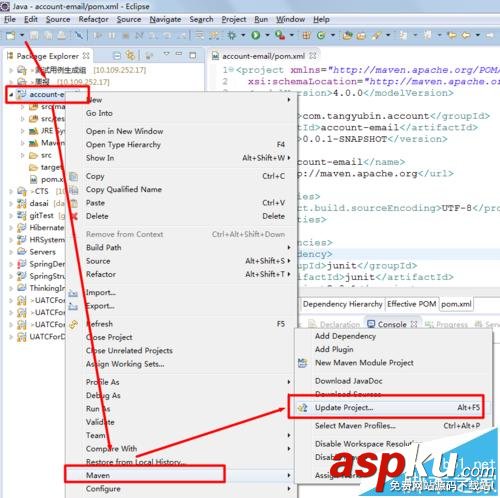The height and width of the screenshot is (498, 500).
Task: Open the Edit menu
Action: 31,19
